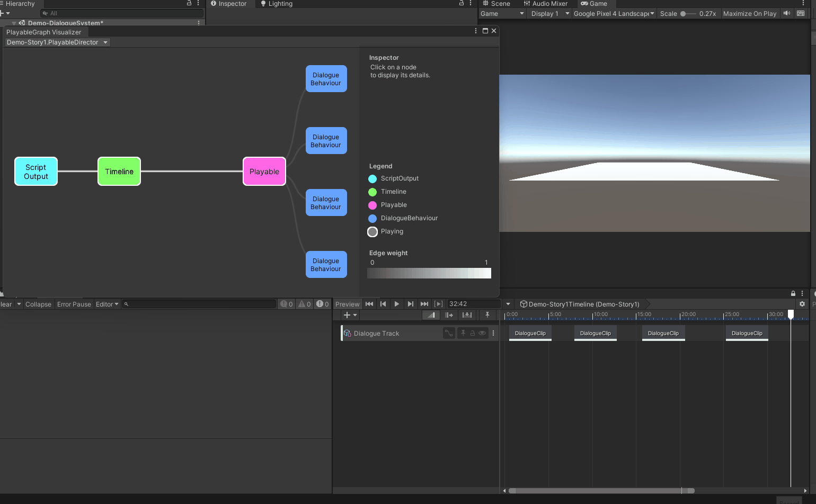Click the Timeline Preview button
This screenshot has height=504, width=816.
347,304
